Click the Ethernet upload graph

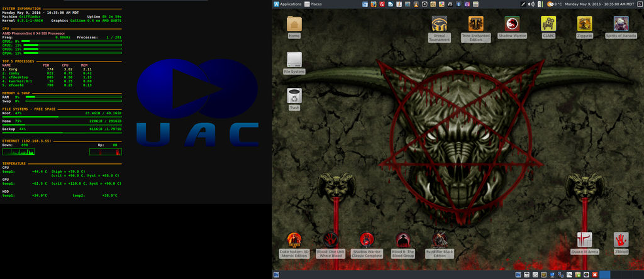point(106,152)
